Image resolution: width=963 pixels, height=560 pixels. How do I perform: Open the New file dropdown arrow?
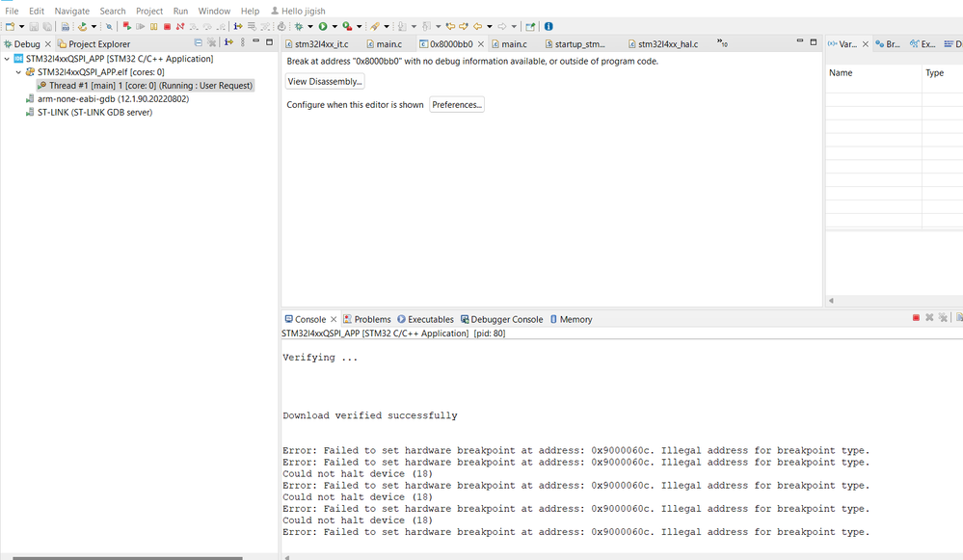coord(21,26)
